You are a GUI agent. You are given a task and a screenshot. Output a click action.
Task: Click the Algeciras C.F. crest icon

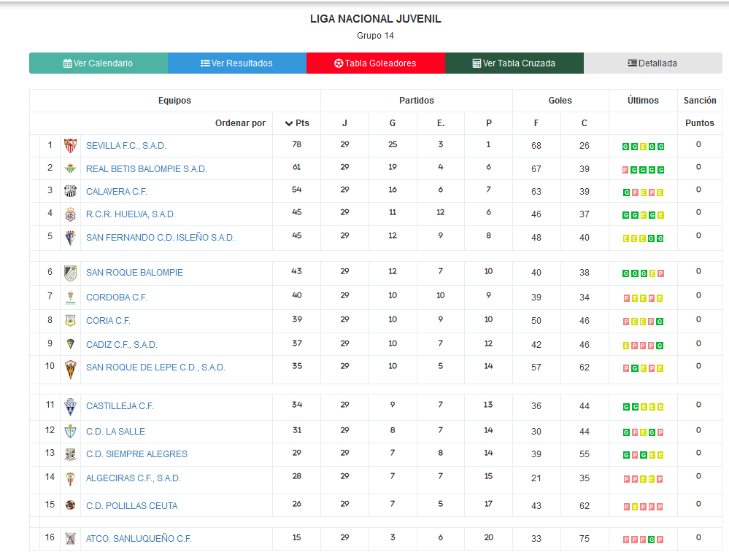click(x=70, y=478)
